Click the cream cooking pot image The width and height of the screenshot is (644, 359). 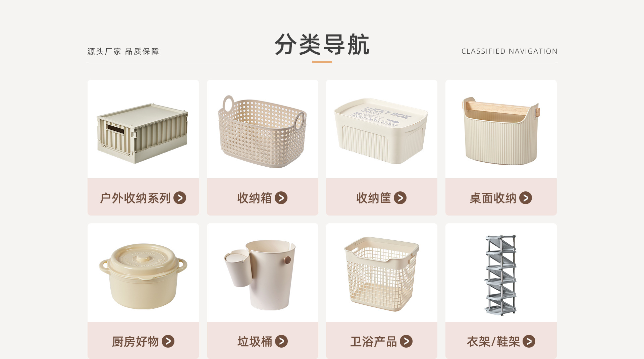click(x=143, y=276)
